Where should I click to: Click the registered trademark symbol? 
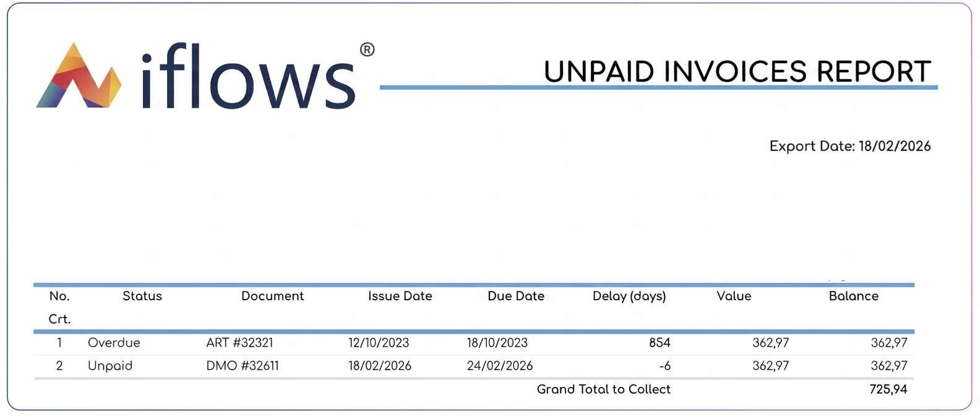coord(367,50)
